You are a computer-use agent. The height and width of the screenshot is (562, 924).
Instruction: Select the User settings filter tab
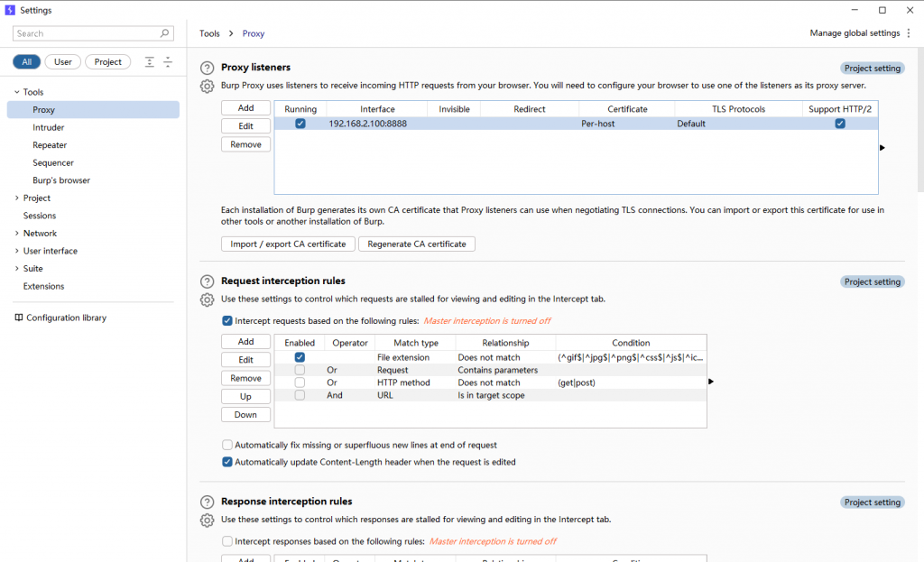coord(62,62)
